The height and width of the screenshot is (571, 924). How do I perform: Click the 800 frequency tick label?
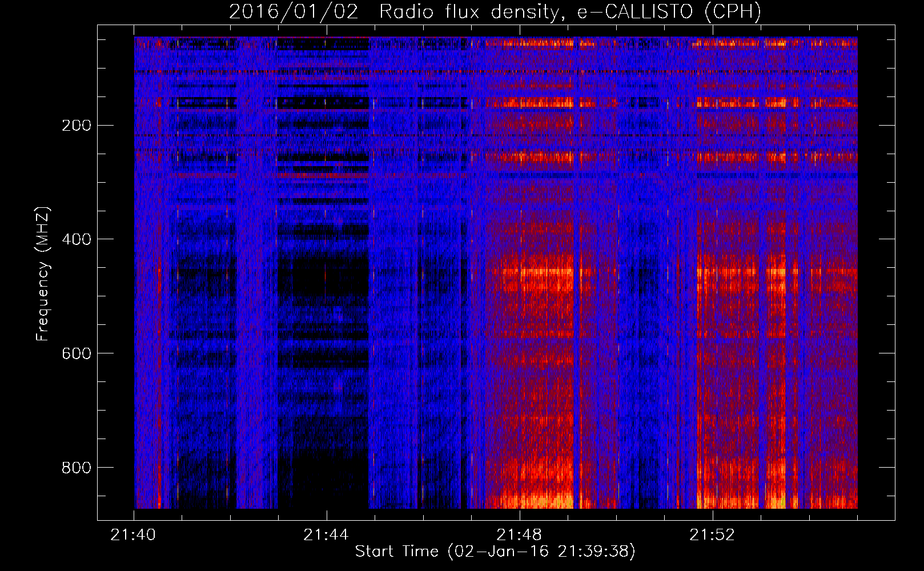click(x=77, y=468)
